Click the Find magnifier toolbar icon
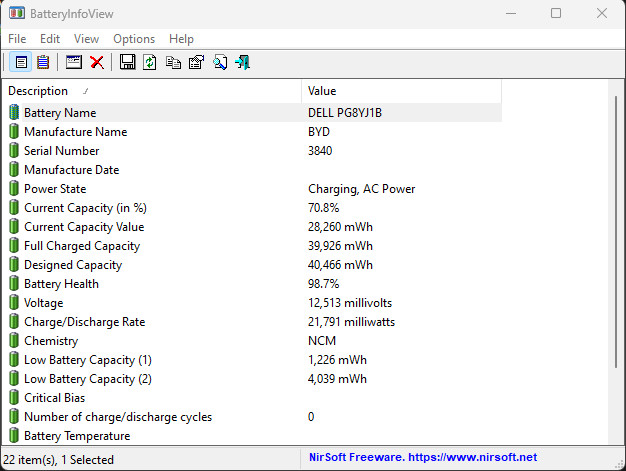 coord(220,62)
